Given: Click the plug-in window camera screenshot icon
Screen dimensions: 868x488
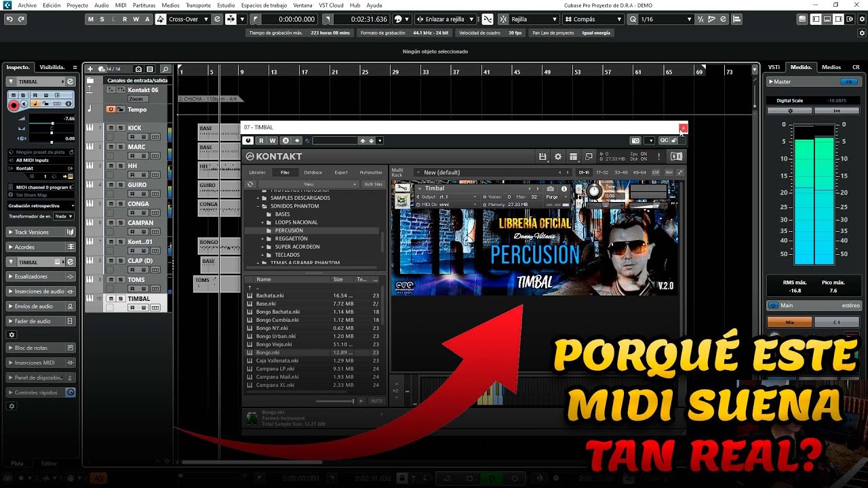Looking at the screenshot, I should pyautogui.click(x=635, y=140).
